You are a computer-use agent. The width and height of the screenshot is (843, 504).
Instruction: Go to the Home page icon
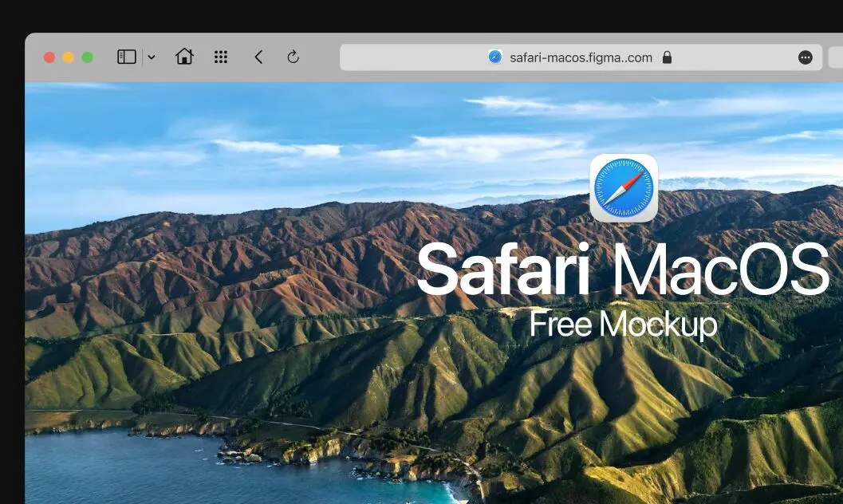pos(184,57)
